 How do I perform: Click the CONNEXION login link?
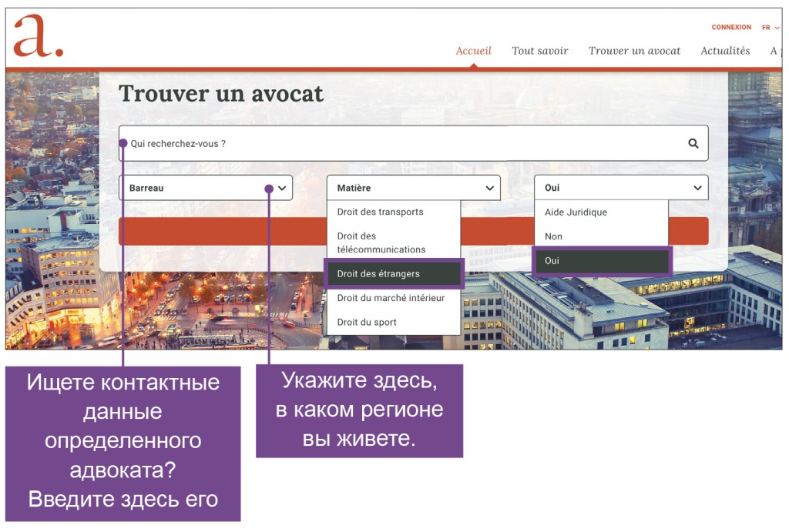pyautogui.click(x=730, y=27)
